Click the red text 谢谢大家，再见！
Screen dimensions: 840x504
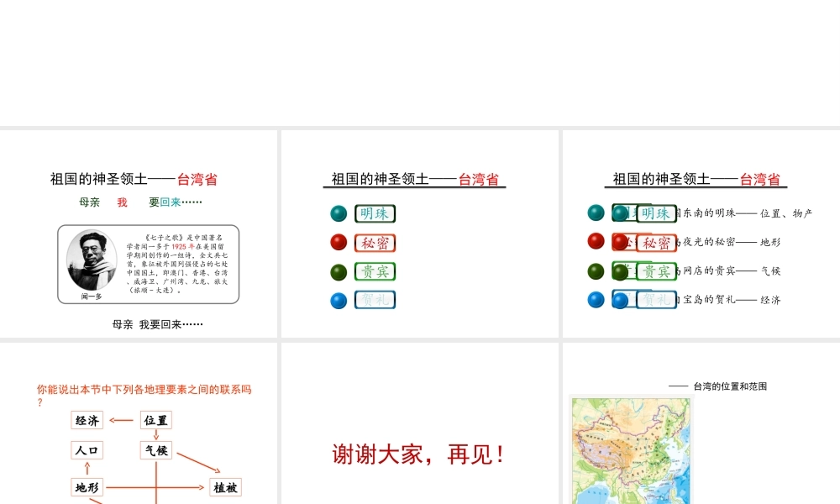pyautogui.click(x=417, y=454)
